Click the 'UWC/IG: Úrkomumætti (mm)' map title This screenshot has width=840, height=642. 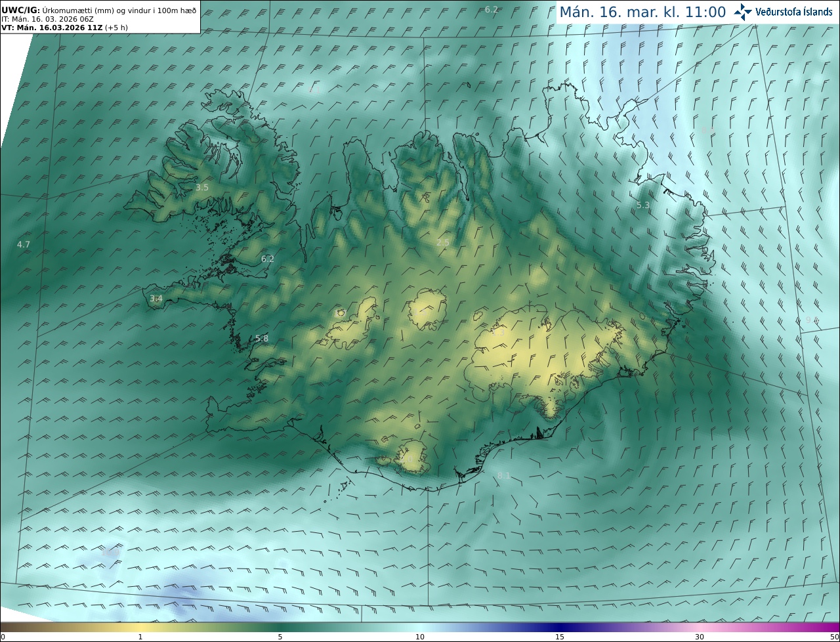(x=98, y=10)
